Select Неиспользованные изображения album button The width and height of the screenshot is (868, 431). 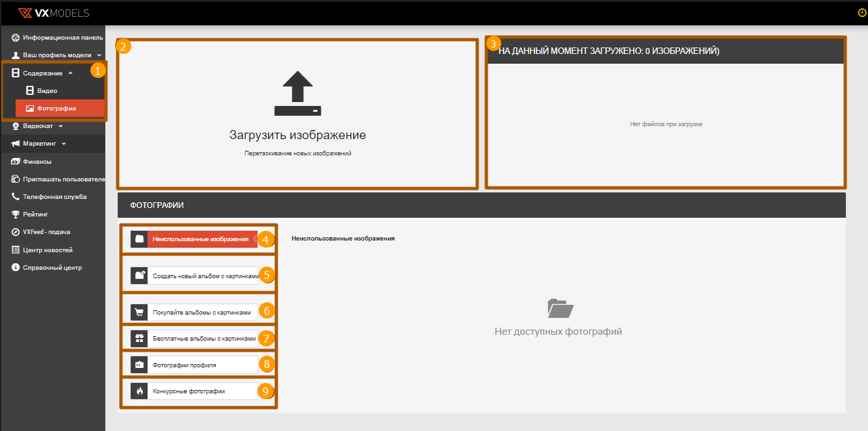pos(200,239)
